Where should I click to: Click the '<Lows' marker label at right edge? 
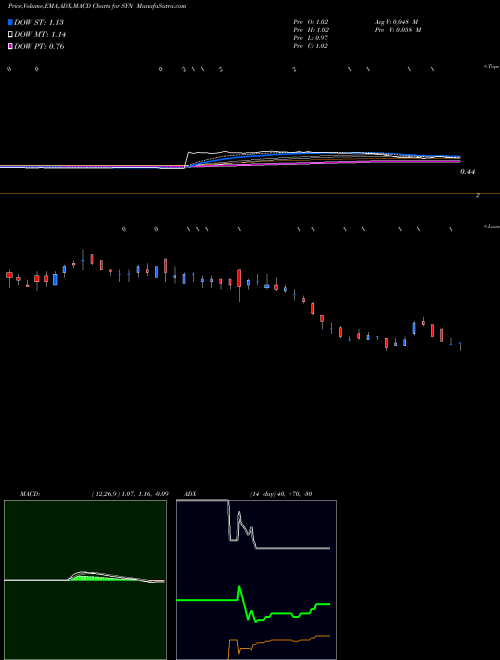[x=491, y=226]
